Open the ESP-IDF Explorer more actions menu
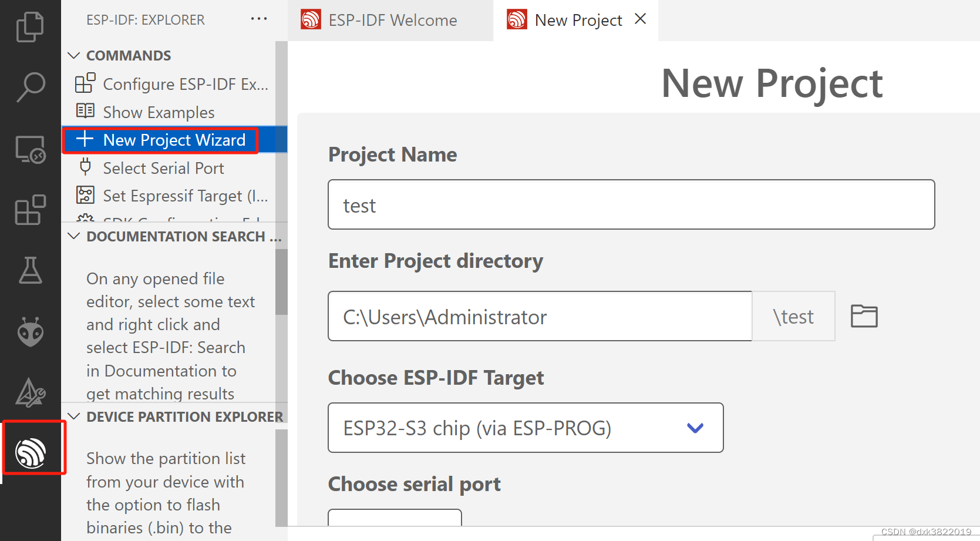 click(x=259, y=19)
